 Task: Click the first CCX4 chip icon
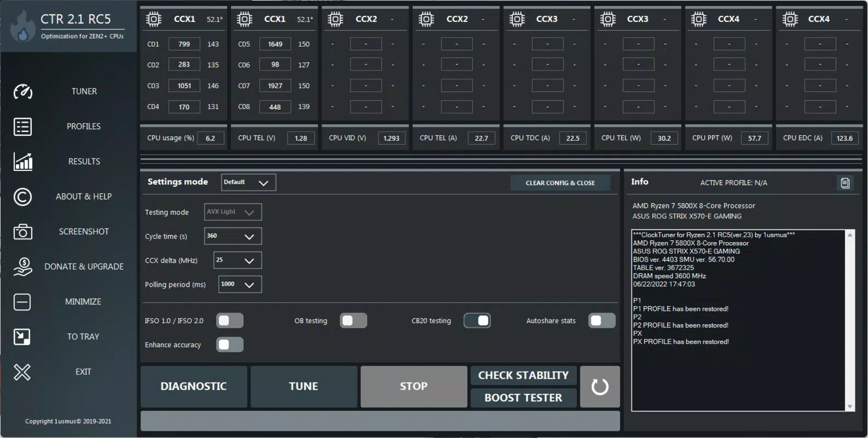(x=699, y=19)
